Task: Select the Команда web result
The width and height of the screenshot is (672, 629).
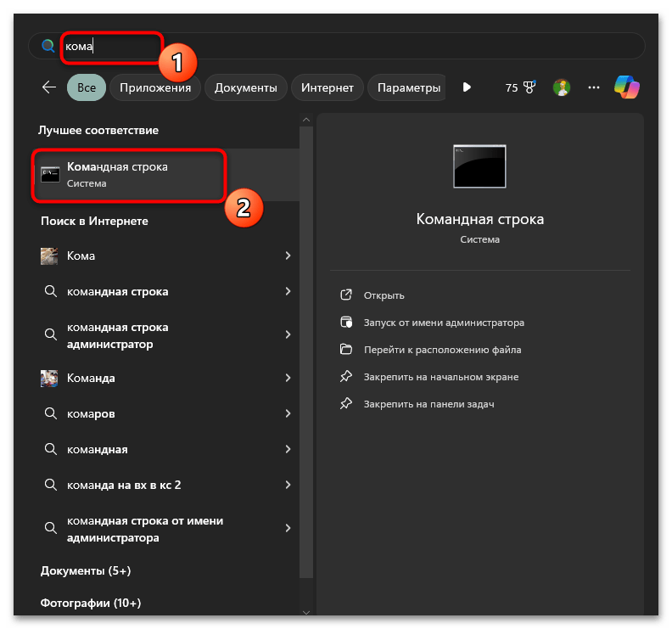Action: point(165,379)
